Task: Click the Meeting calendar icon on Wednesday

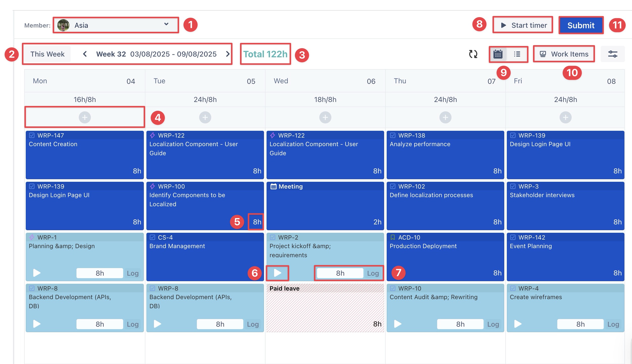Action: tap(273, 187)
